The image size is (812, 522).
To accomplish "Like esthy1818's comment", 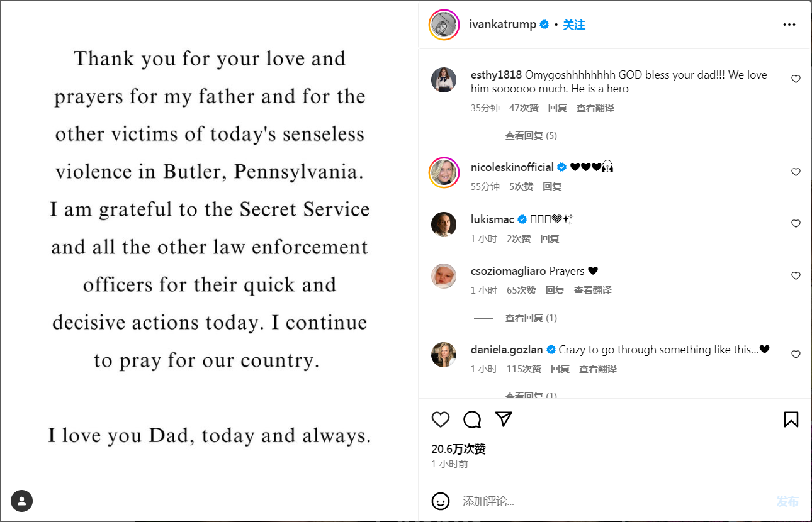I will pyautogui.click(x=796, y=79).
